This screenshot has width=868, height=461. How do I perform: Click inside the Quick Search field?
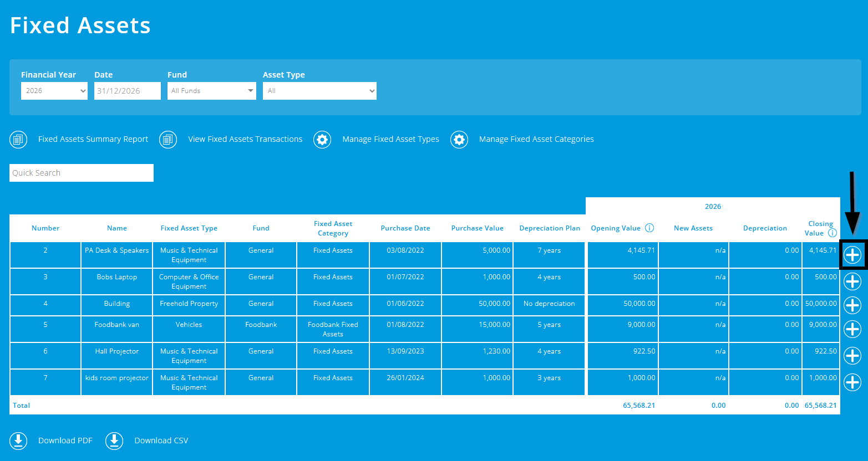click(81, 172)
